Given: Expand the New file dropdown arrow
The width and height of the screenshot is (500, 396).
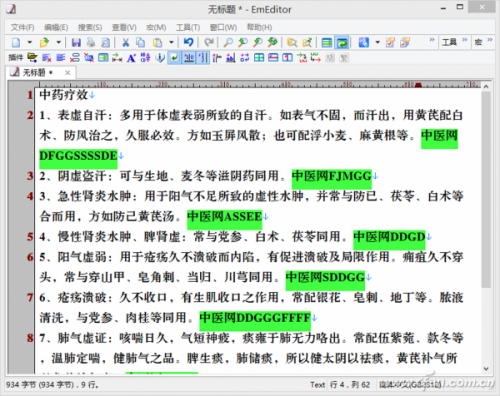Looking at the screenshot, I should [x=30, y=42].
